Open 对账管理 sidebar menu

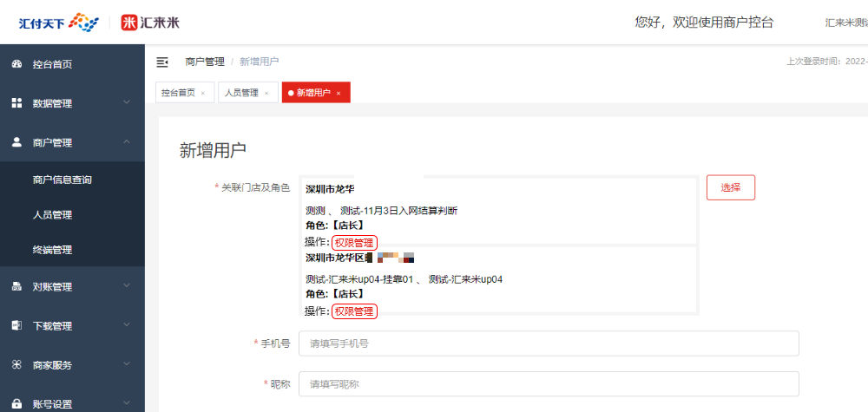click(73, 287)
